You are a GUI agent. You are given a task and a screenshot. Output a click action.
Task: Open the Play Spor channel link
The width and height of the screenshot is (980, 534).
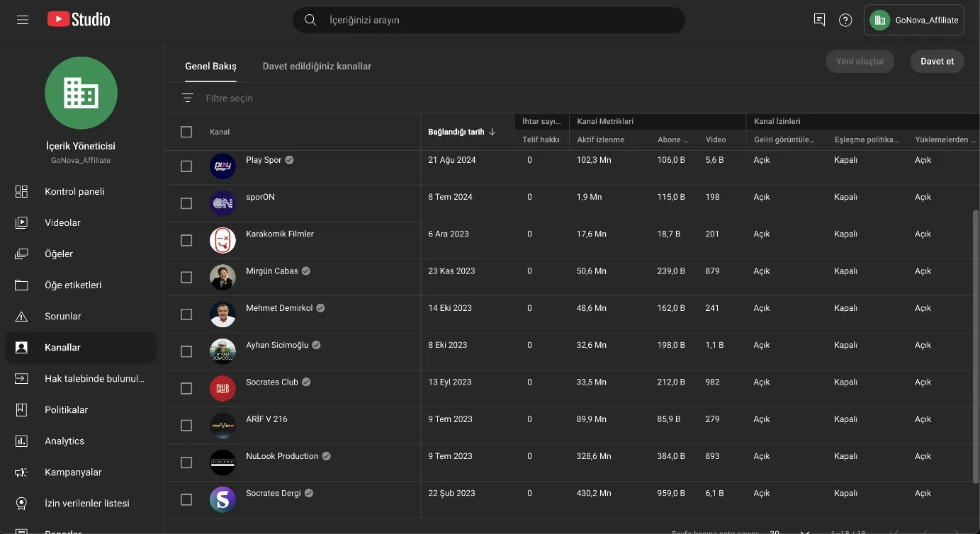pos(264,160)
